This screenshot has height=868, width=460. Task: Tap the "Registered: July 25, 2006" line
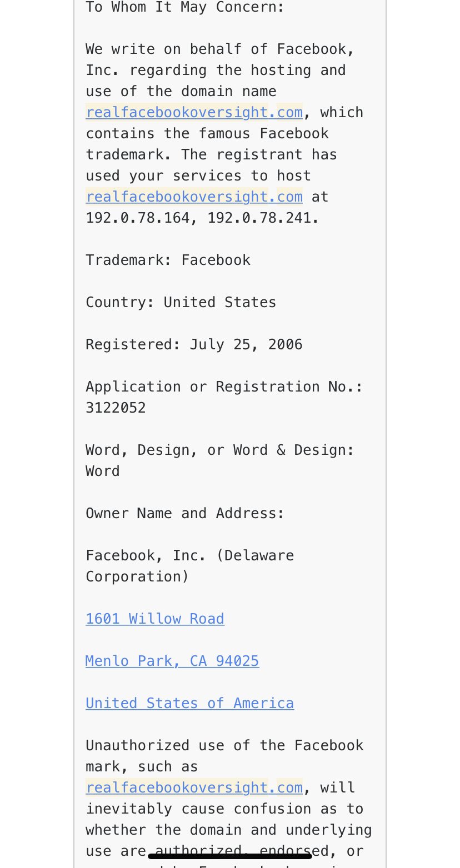coord(194,344)
